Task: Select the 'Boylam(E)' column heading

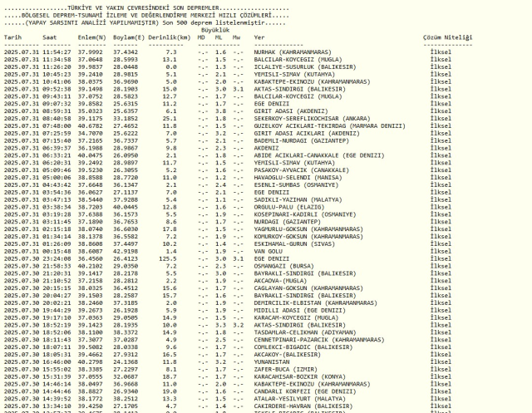Action: tap(125, 37)
